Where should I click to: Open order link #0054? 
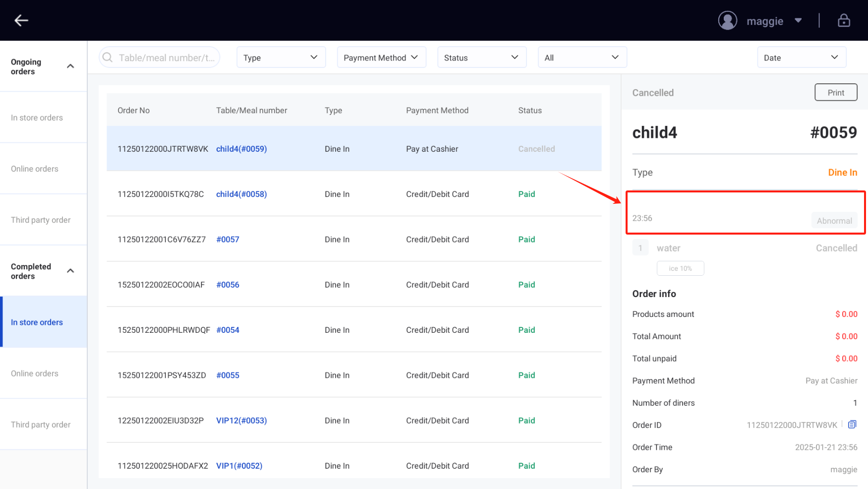228,330
